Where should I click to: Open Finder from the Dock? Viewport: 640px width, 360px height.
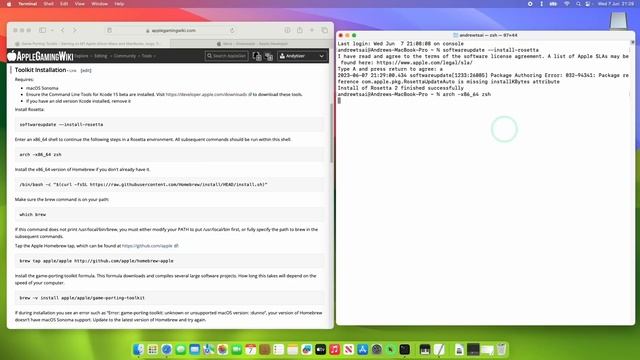point(138,349)
